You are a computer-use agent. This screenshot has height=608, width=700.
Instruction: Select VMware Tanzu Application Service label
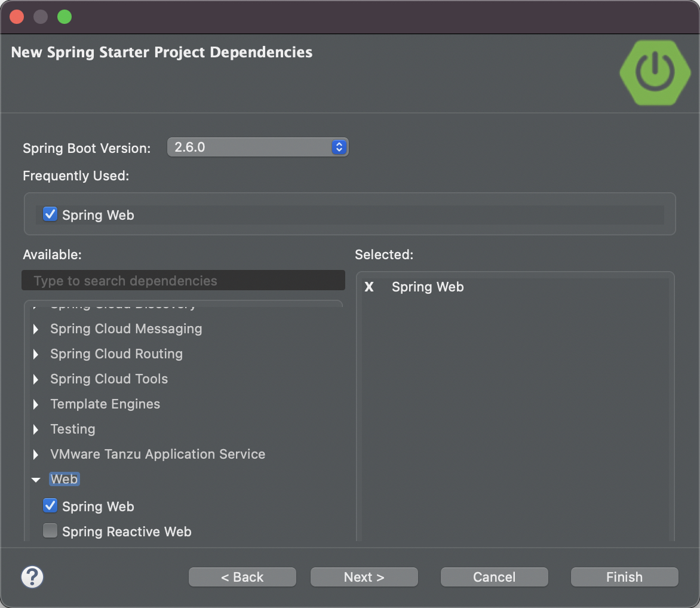tap(158, 454)
